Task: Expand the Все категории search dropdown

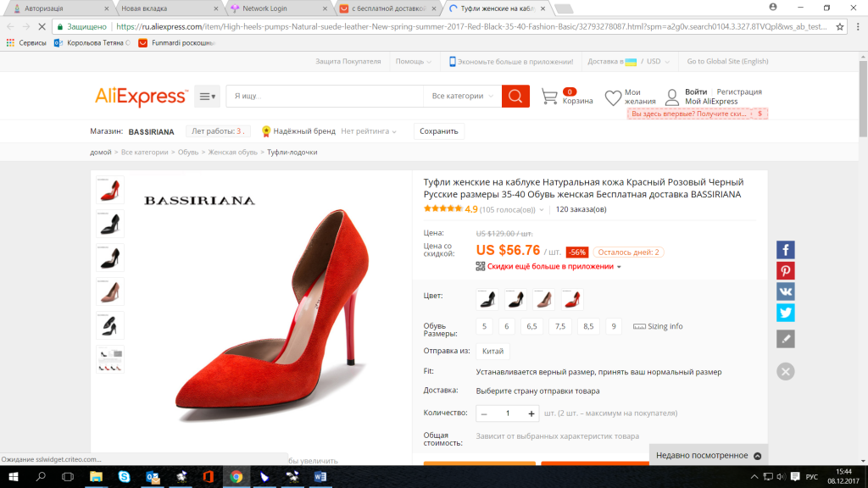Action: (x=462, y=97)
